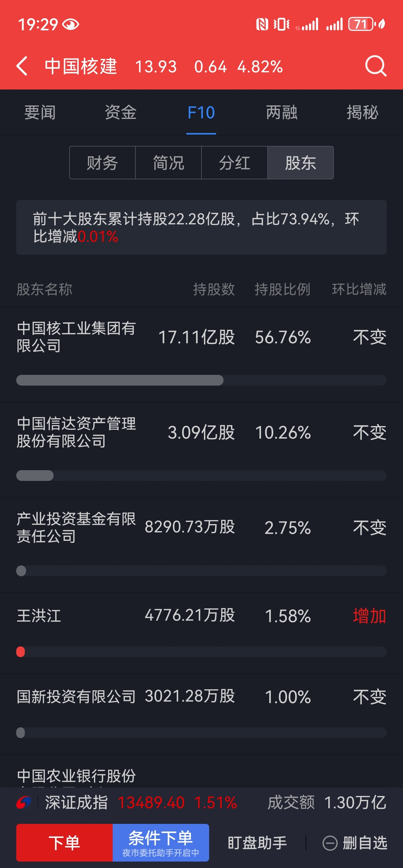Tap the Shenzhen index logo icon
Screen dimensions: 403x868
[24, 802]
